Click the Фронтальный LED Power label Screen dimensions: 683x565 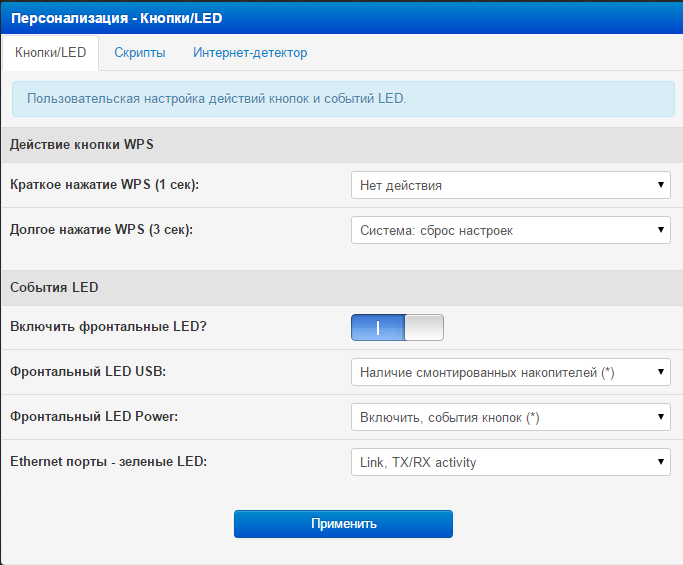point(94,417)
